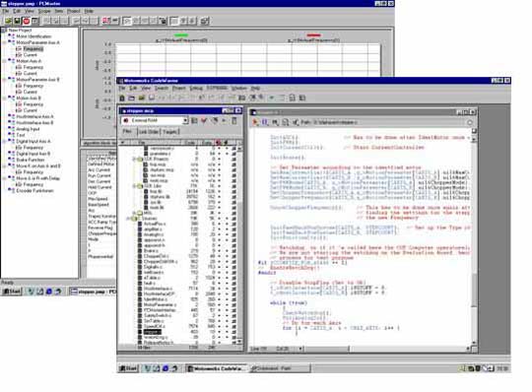532x392 pixels.
Task: Click the red checkmark Make icon in project window
Action: 204,121
